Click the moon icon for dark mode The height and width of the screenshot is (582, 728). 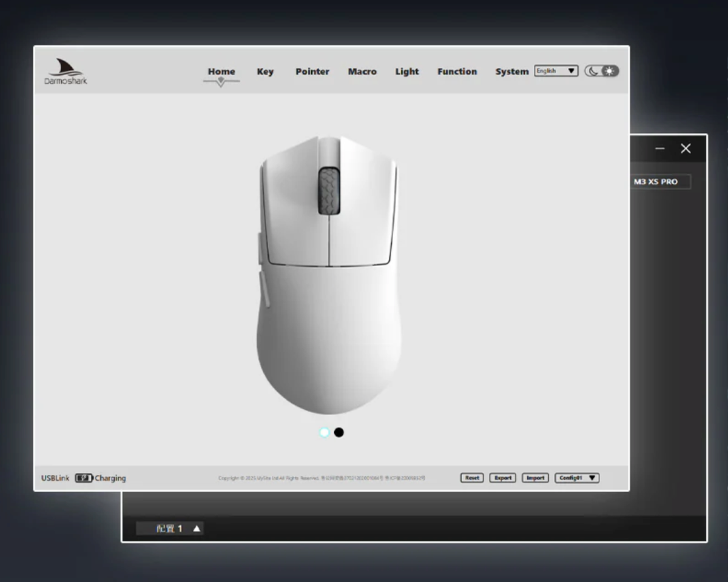[593, 71]
